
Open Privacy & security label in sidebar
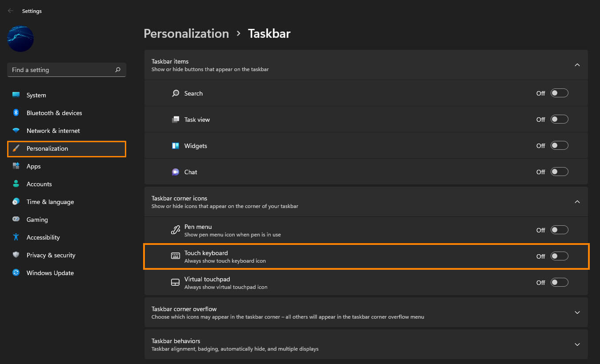pyautogui.click(x=51, y=256)
